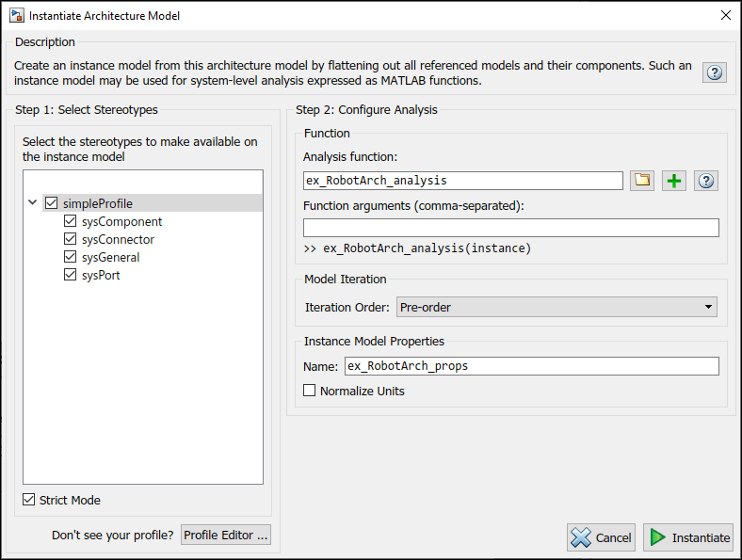Click the dialog title bar app icon
This screenshot has width=742, height=560.
tap(16, 15)
